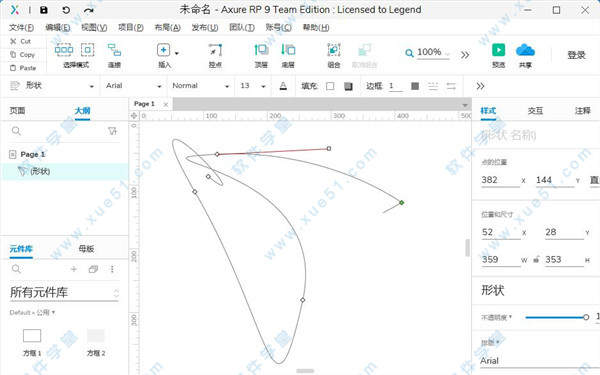The width and height of the screenshot is (600, 375).
Task: Open the canvas tab list dropdown arrow
Action: pos(465,105)
